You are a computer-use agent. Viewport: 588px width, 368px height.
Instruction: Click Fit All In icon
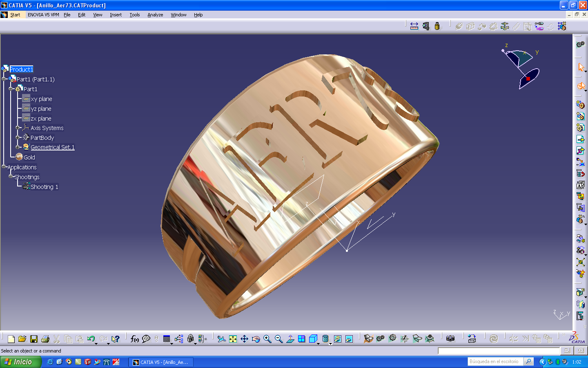[x=233, y=339]
